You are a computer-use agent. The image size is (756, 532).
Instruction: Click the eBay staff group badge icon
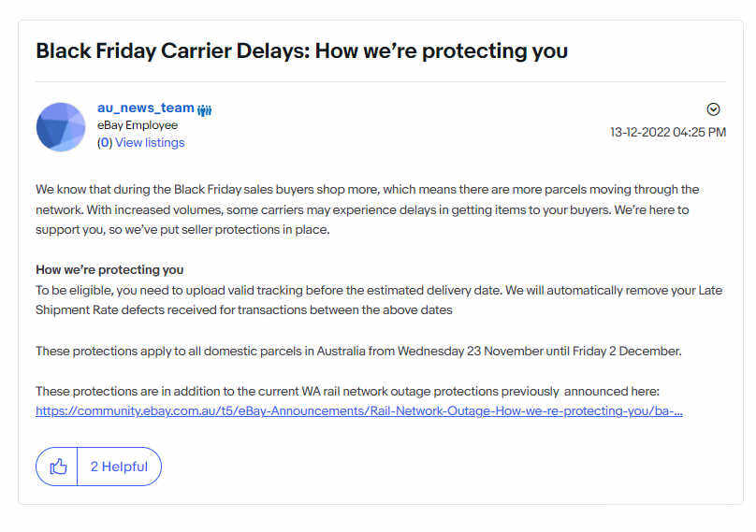[x=204, y=110]
